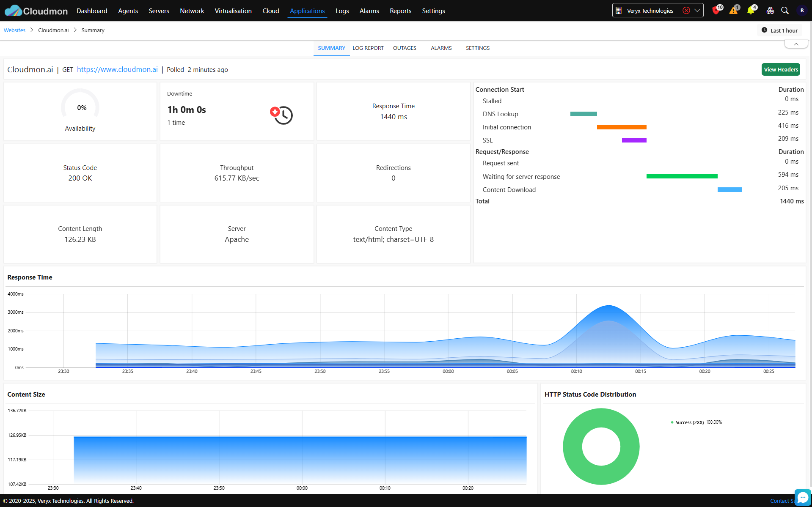Open the Reports menu
Image resolution: width=812 pixels, height=507 pixels.
(x=401, y=11)
